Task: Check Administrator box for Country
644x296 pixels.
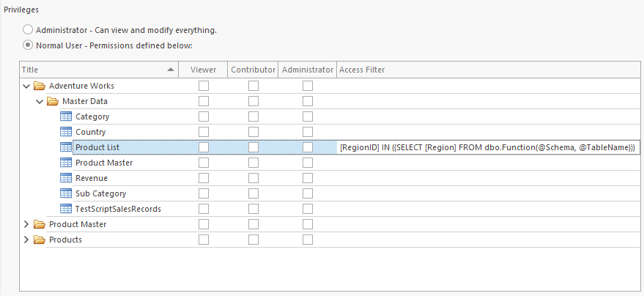Action: (x=308, y=132)
